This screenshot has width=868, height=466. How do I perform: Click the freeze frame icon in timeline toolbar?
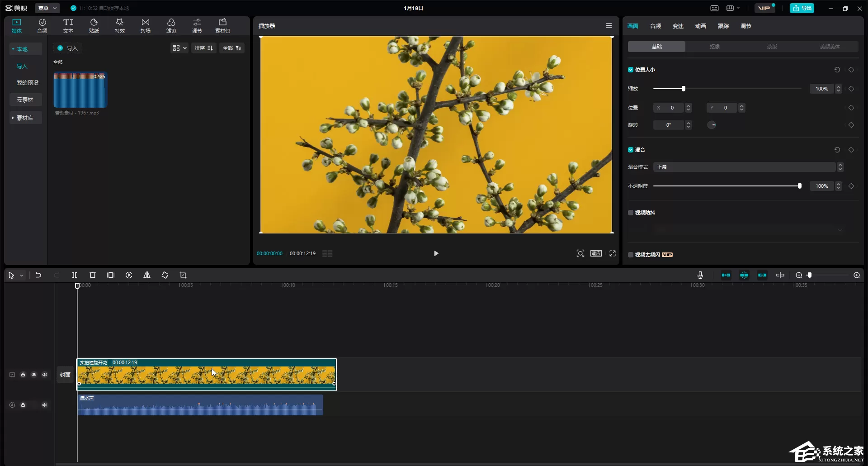(111, 275)
